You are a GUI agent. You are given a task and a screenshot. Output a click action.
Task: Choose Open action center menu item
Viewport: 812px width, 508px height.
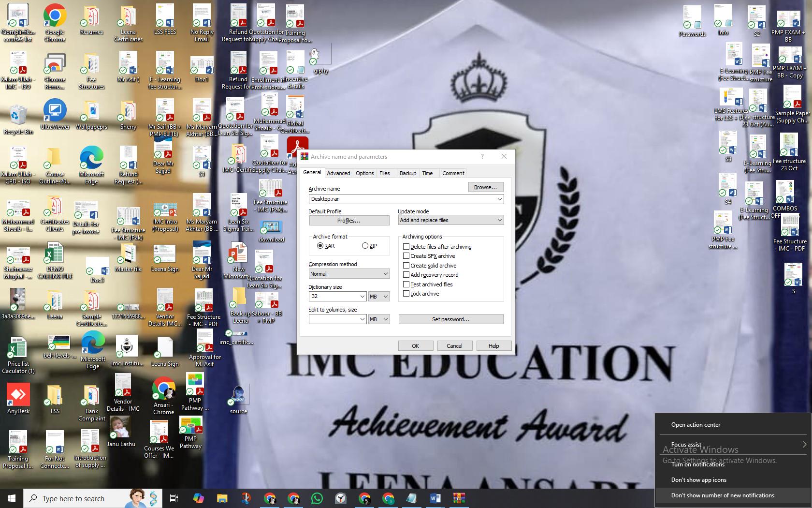[733, 425]
